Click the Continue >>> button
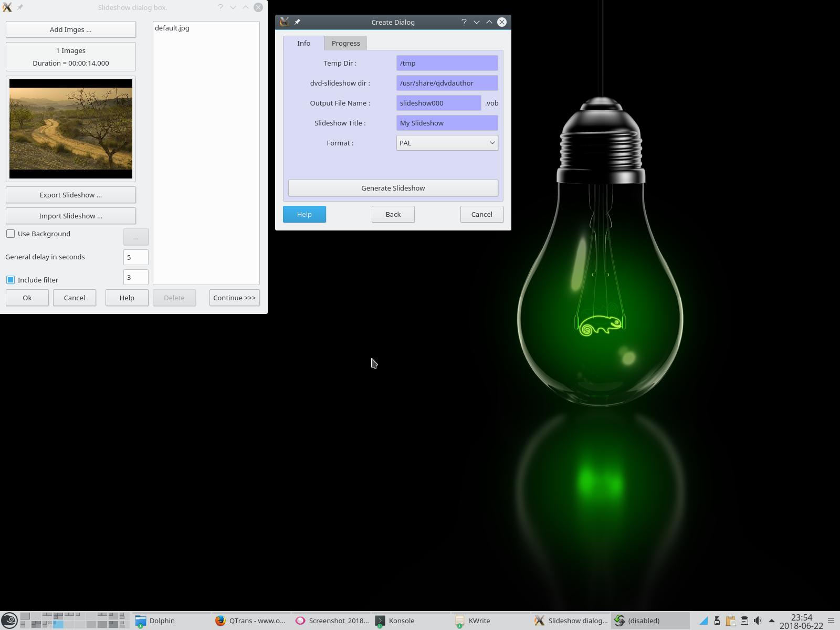Viewport: 840px width, 630px height. tap(234, 298)
